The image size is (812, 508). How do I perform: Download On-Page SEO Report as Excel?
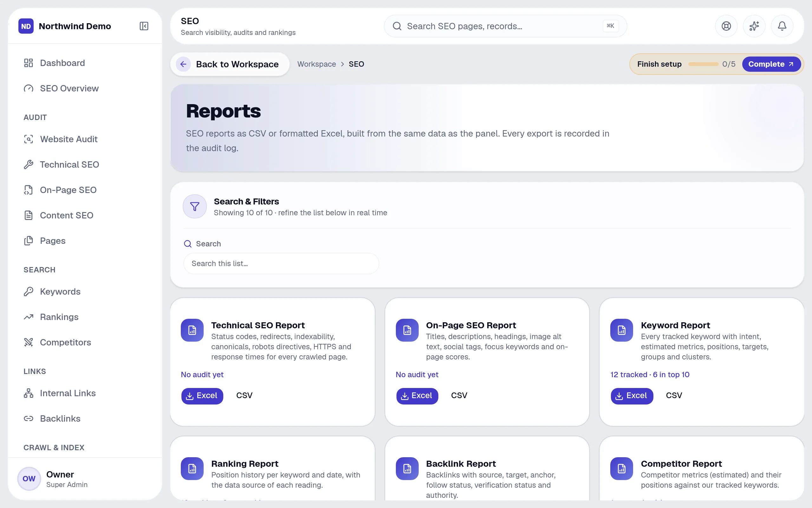click(417, 396)
